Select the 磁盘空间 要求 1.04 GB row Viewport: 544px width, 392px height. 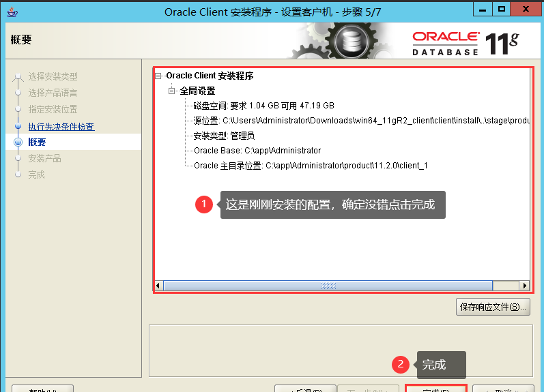[263, 106]
